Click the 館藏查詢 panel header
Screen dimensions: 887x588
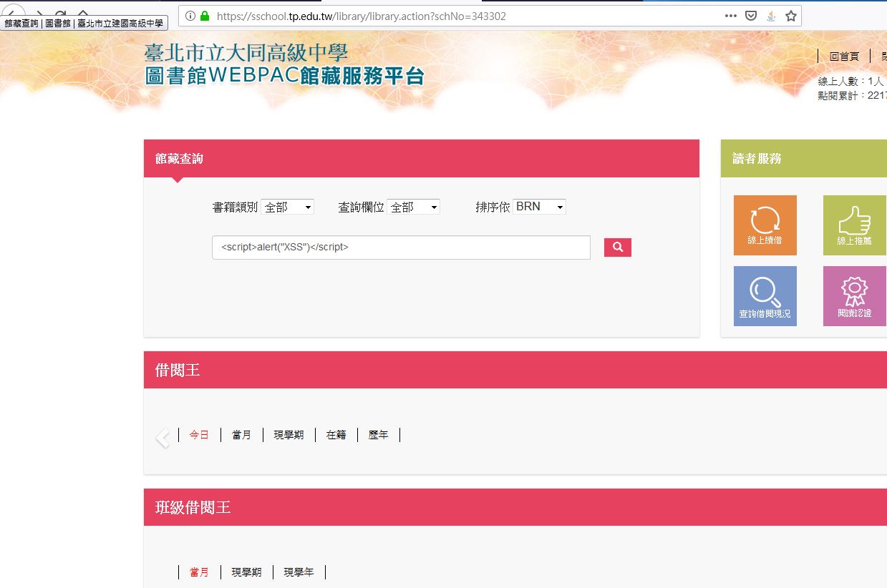click(x=421, y=158)
